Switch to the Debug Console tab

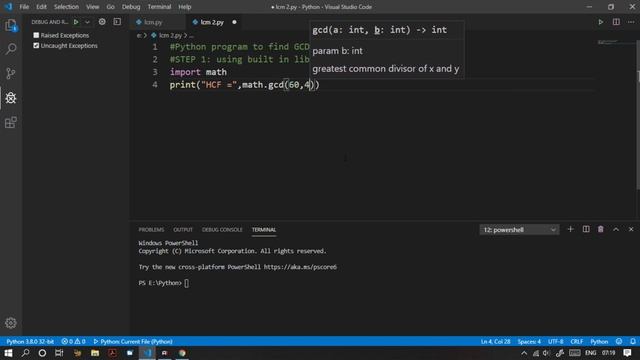(x=222, y=230)
